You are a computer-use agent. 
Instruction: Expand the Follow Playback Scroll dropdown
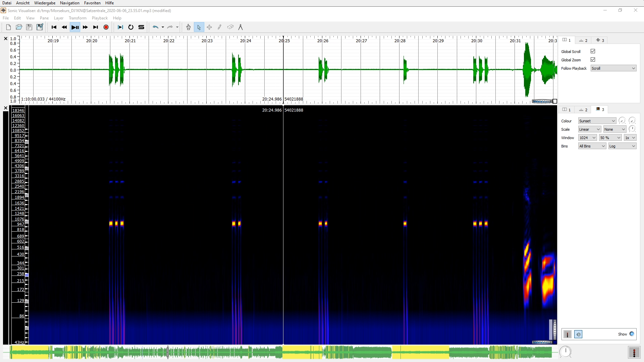click(x=613, y=68)
